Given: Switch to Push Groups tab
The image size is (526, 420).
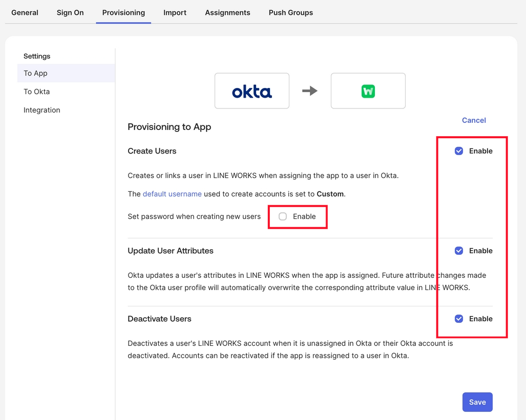Looking at the screenshot, I should (290, 13).
